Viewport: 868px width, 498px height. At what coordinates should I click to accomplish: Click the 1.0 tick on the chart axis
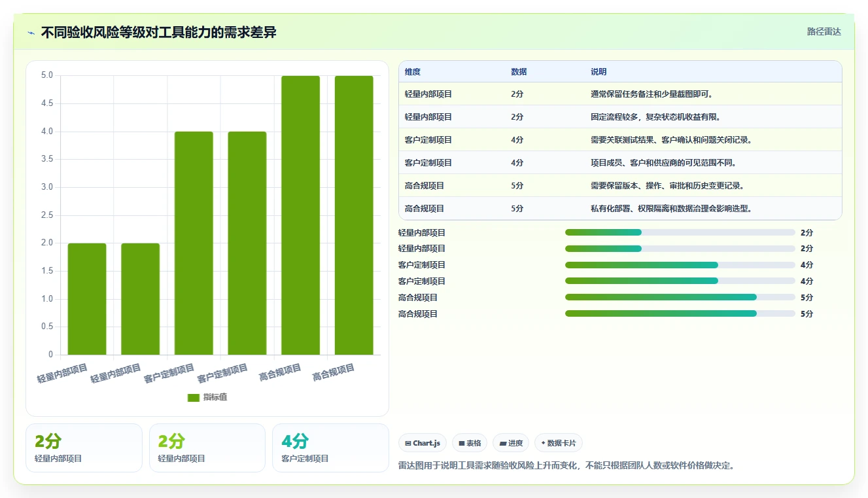point(47,299)
